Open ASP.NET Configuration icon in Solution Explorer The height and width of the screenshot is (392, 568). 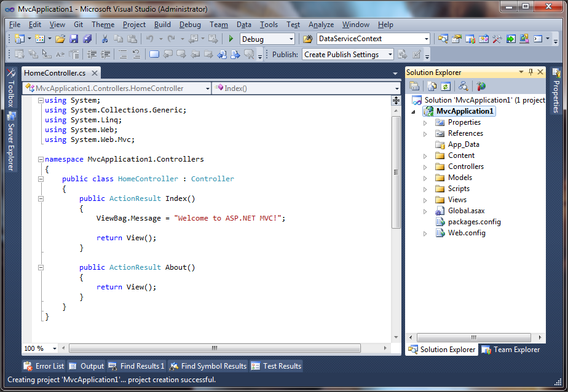click(x=481, y=86)
